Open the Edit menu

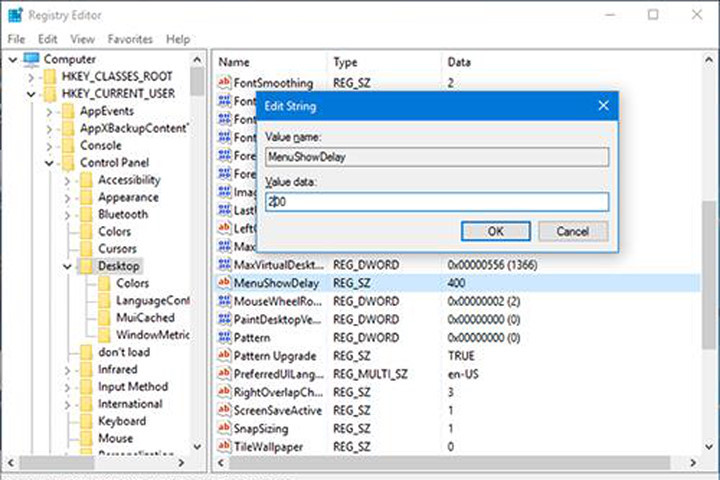click(x=47, y=40)
